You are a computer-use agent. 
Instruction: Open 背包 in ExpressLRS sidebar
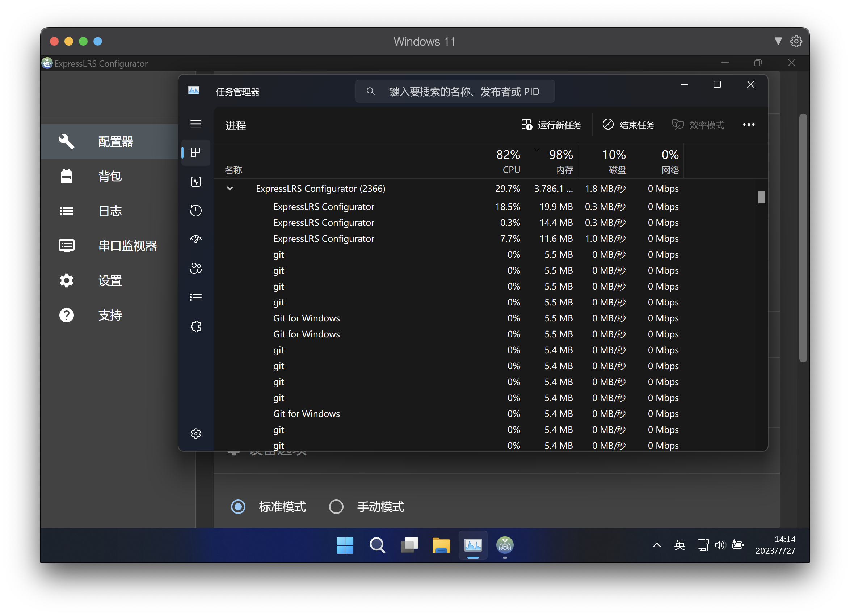[x=109, y=176]
